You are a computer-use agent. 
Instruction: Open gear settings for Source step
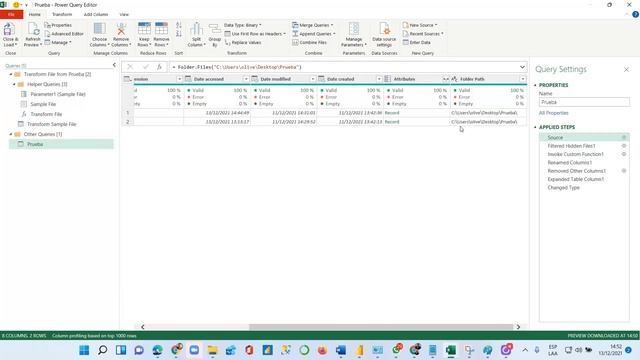(624, 138)
